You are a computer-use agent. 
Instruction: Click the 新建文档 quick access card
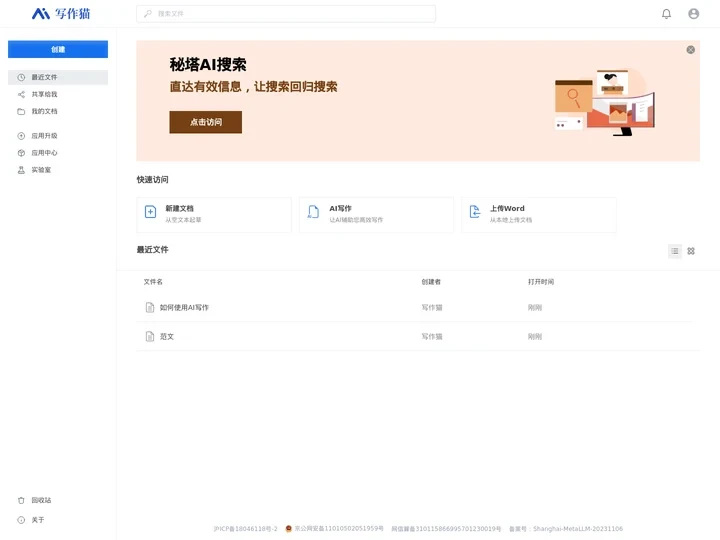(x=214, y=214)
